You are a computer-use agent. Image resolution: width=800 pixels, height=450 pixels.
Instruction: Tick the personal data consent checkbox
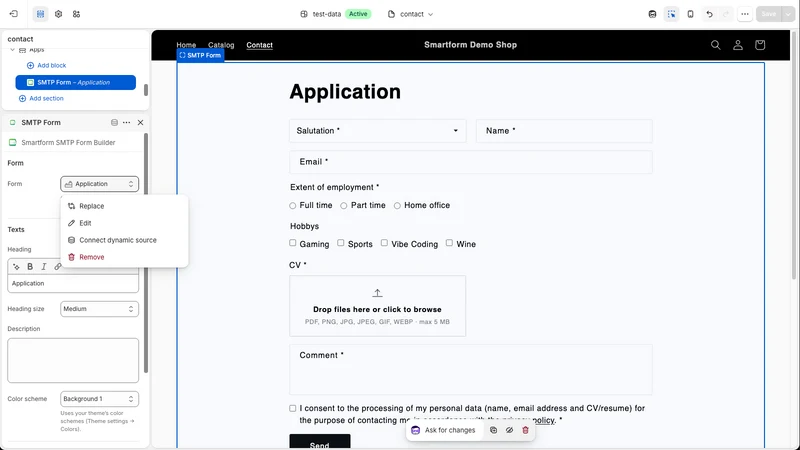tap(292, 408)
